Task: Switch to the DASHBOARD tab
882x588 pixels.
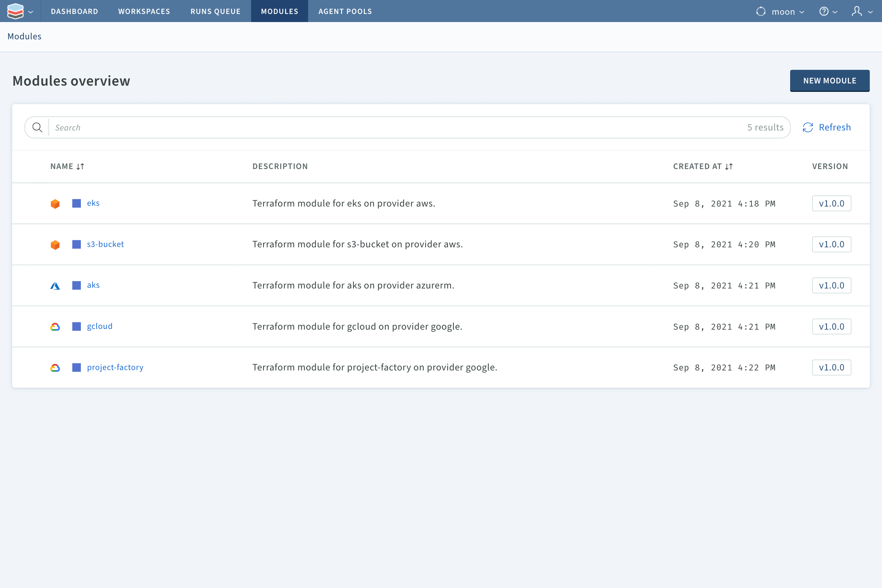Action: (74, 11)
